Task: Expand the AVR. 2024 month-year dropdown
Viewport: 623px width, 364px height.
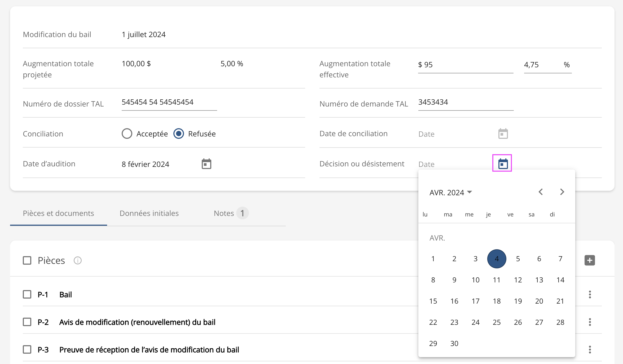Action: 451,192
